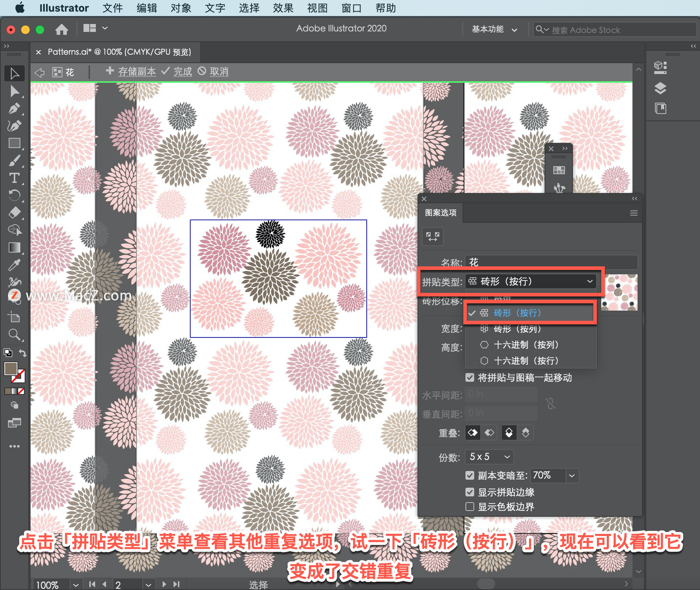Click the Pattern Tile Tool icon
The height and width of the screenshot is (590, 700).
pyautogui.click(x=433, y=237)
